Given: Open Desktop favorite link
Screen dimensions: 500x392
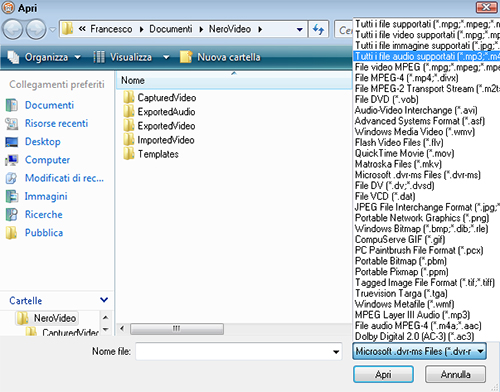Looking at the screenshot, I should (x=43, y=142).
